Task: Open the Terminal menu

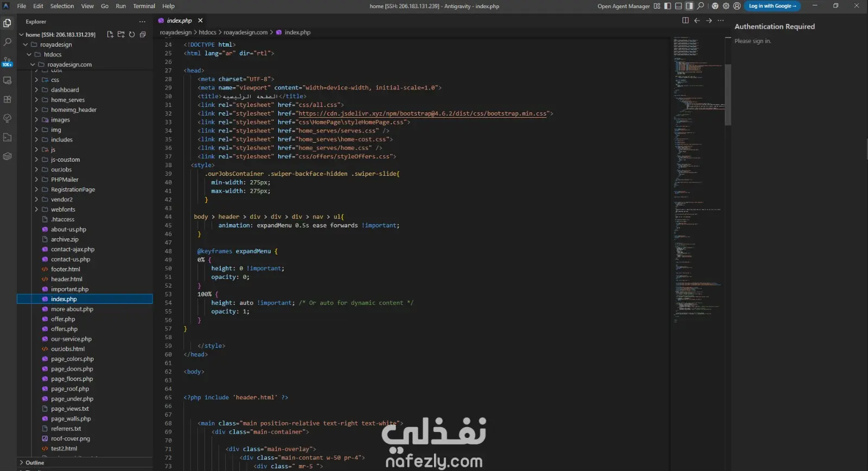Action: (144, 6)
